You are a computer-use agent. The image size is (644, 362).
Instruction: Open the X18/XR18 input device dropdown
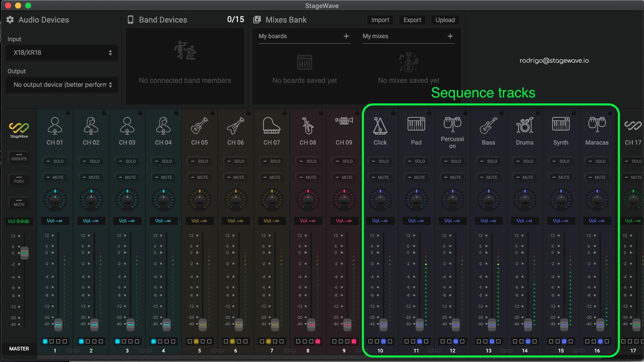pos(62,53)
